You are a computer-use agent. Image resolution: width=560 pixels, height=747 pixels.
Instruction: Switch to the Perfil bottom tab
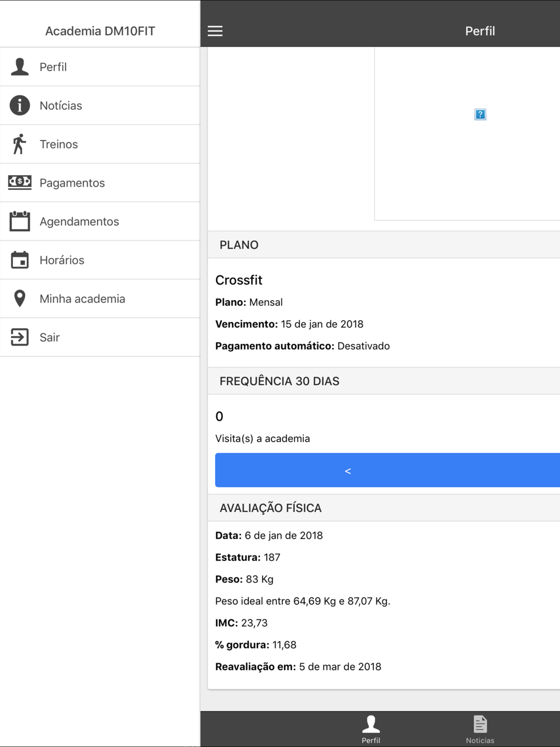pos(371,729)
